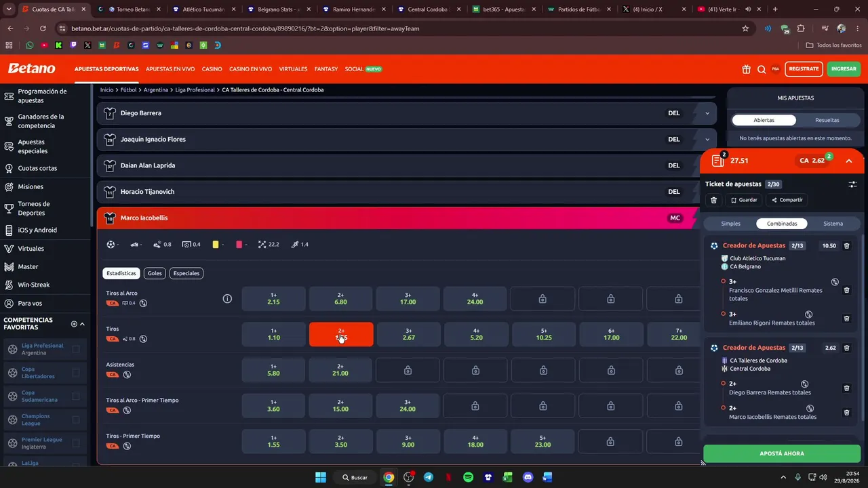The image size is (868, 488).
Task: Reload the browser page
Action: click(43, 28)
